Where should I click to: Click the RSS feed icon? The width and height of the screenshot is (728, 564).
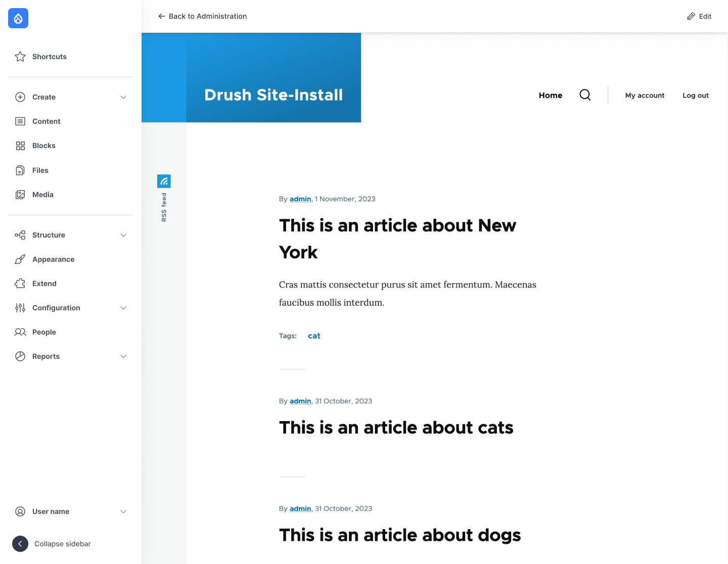click(x=164, y=181)
